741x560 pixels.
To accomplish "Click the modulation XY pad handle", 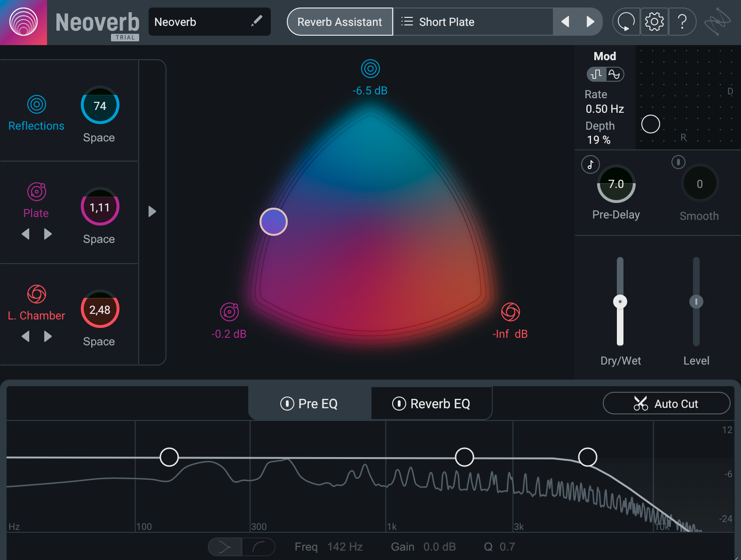I will [x=651, y=124].
